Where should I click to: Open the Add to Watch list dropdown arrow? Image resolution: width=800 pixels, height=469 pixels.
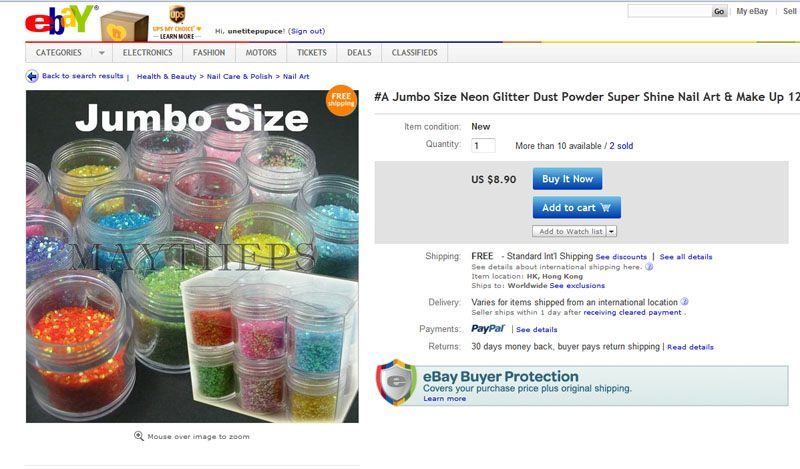pyautogui.click(x=611, y=231)
